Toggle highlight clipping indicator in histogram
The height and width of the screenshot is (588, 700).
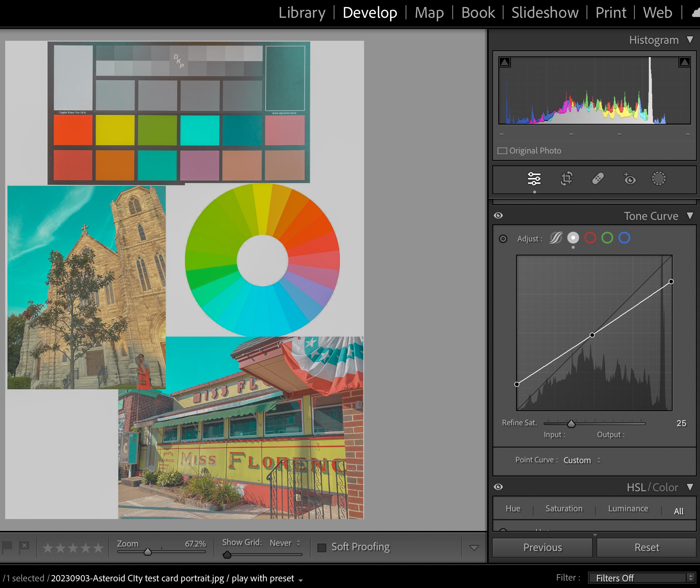coord(684,62)
